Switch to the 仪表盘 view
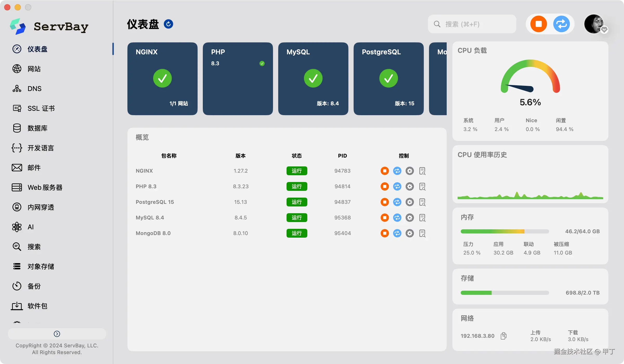 (x=37, y=49)
